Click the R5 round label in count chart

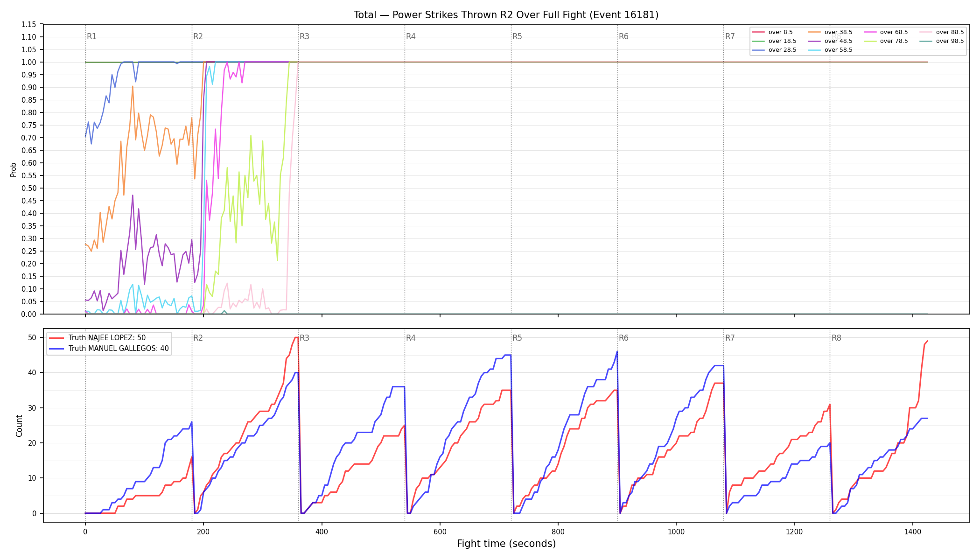517,338
